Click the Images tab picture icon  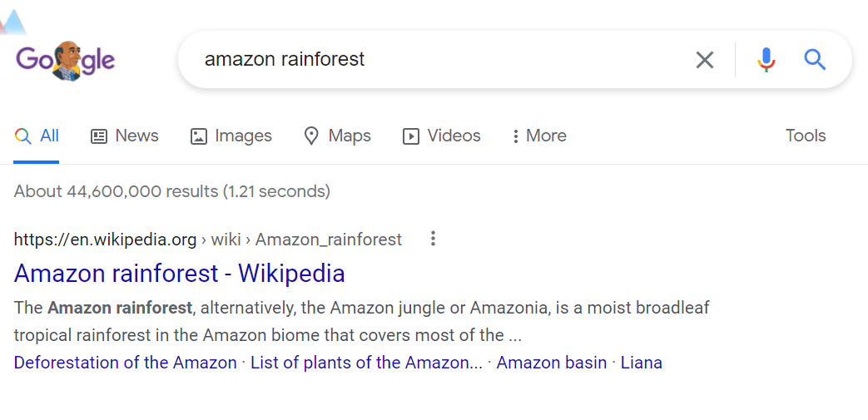(198, 136)
